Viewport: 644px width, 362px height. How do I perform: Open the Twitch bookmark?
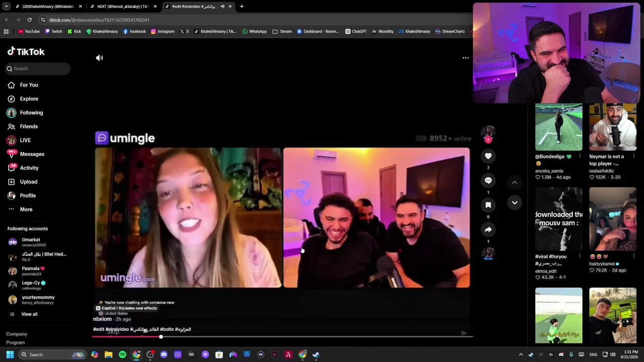click(53, 31)
